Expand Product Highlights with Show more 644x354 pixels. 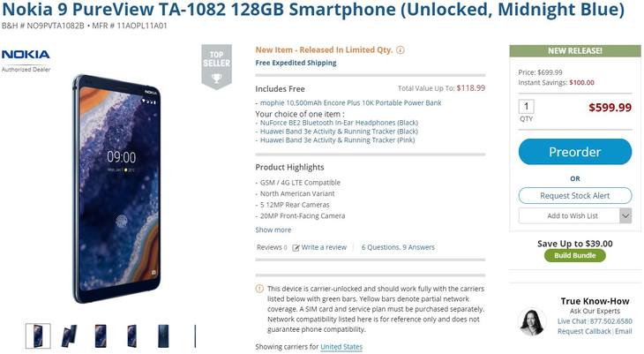coord(273,230)
